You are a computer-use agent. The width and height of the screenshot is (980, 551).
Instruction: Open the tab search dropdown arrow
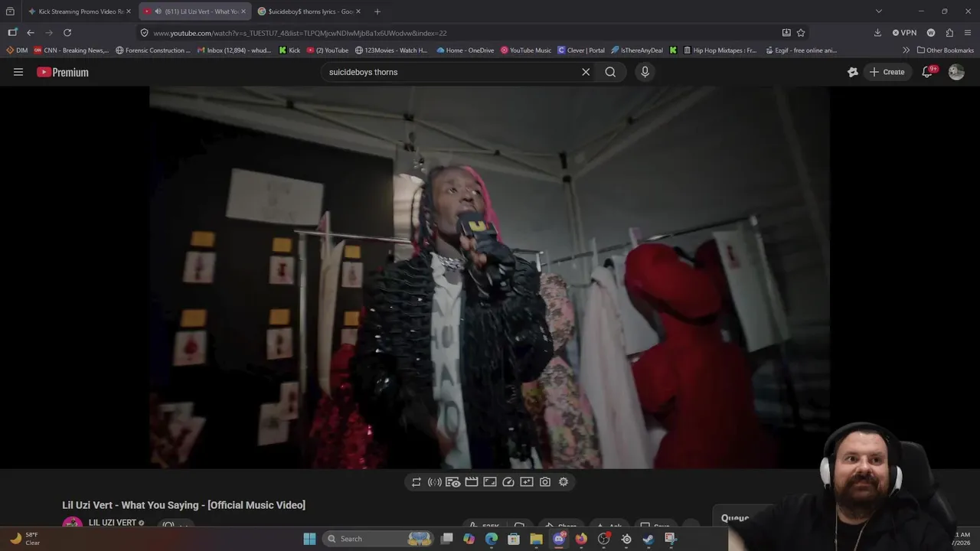[x=879, y=11]
